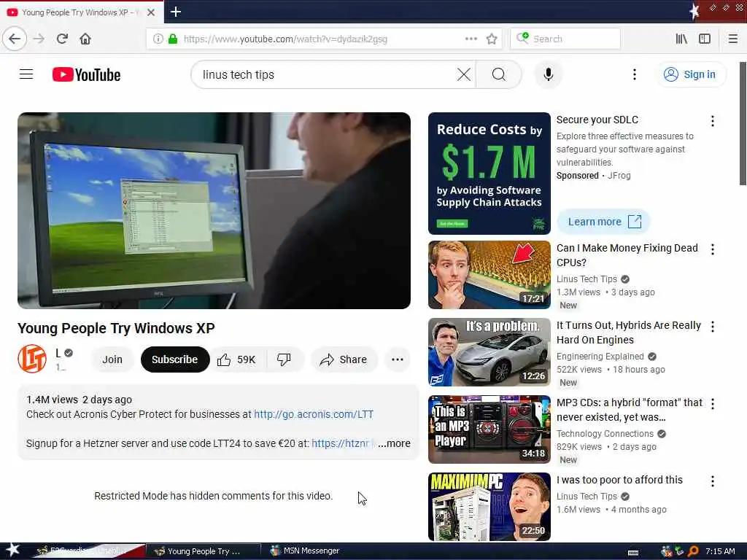This screenshot has height=560, width=747.
Task: Click the page vertical scrollbar
Action: [743, 124]
